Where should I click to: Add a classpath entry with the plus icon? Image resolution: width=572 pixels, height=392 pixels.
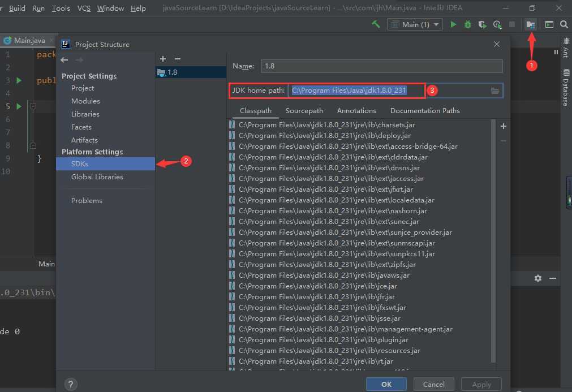point(504,126)
